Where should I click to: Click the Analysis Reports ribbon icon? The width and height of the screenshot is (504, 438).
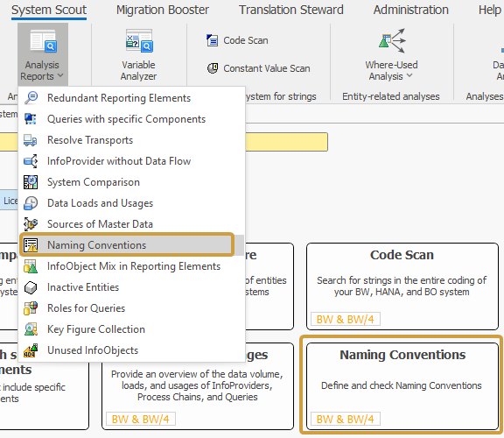(x=43, y=40)
